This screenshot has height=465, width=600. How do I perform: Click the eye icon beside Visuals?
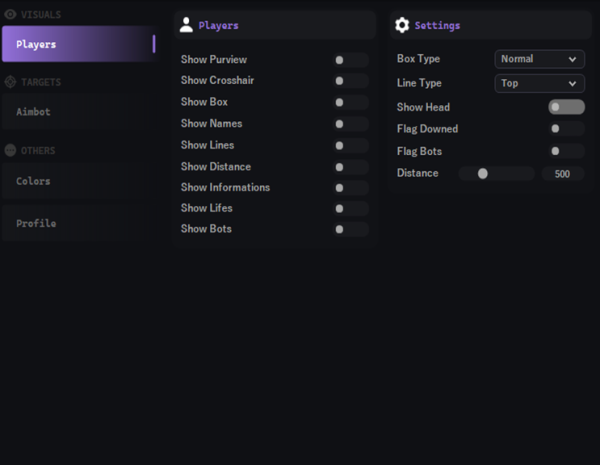(10, 15)
